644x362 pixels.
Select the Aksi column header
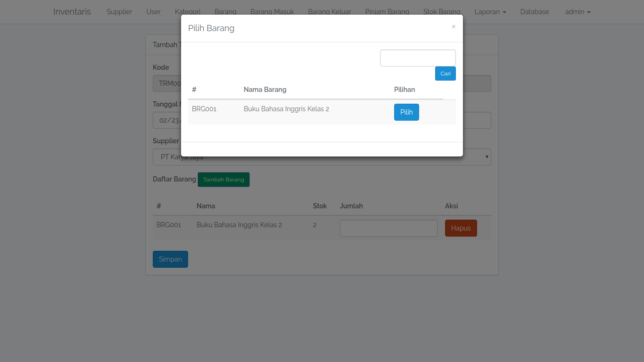452,206
